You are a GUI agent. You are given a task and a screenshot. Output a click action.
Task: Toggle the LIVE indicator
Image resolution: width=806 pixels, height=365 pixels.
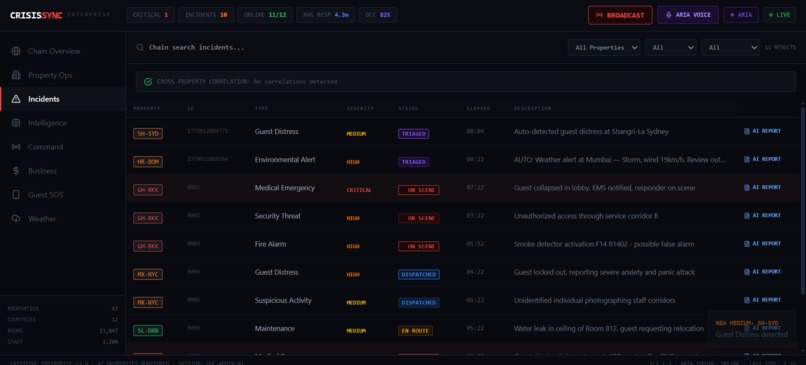click(779, 15)
